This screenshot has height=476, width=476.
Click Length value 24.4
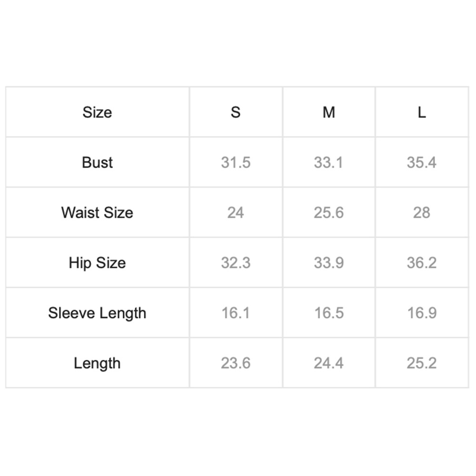(328, 363)
